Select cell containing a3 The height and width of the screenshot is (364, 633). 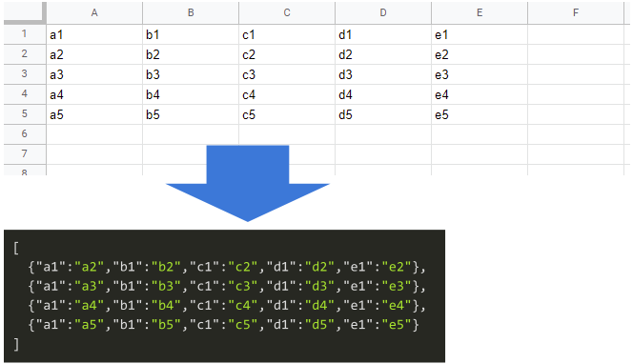pos(94,74)
